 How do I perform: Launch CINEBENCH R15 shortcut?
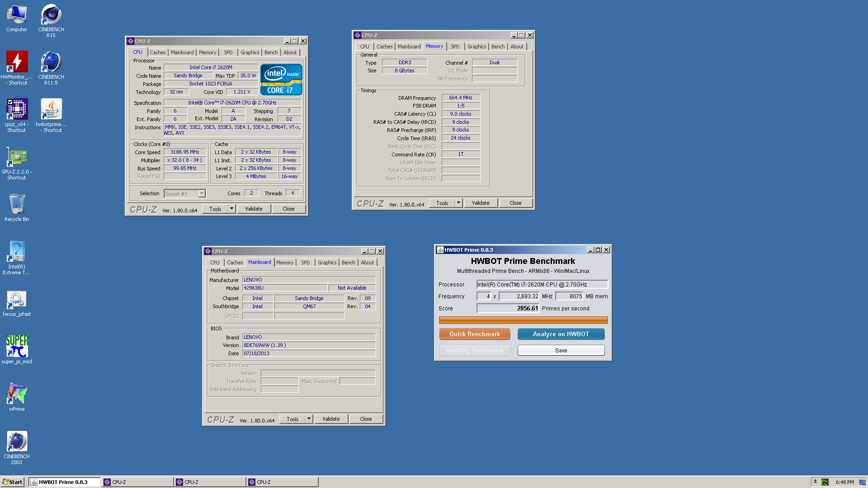click(51, 20)
